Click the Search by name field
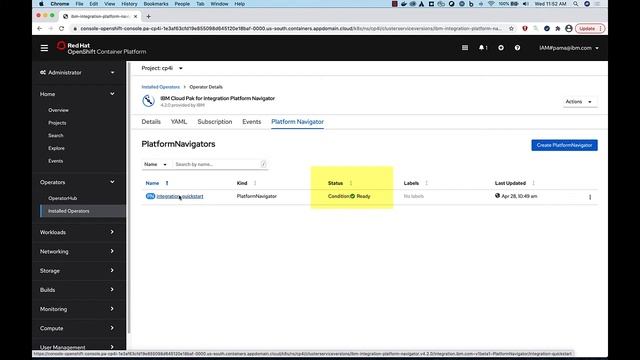This screenshot has height=360, width=640. click(x=220, y=164)
